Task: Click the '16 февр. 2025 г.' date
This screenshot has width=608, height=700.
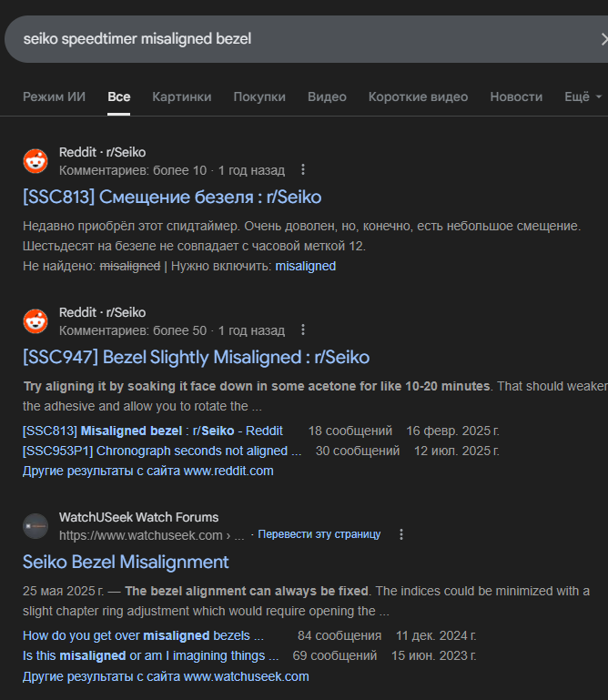Action: pos(452,431)
